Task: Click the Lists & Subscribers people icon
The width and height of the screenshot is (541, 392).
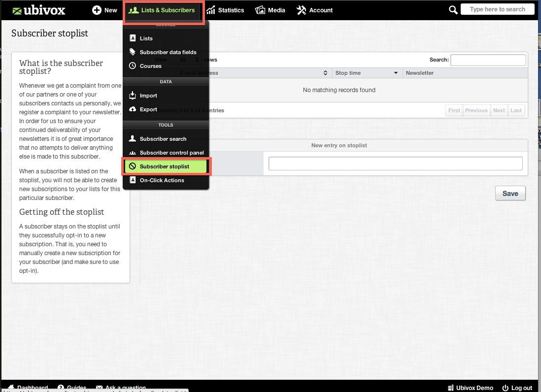Action: coord(134,10)
